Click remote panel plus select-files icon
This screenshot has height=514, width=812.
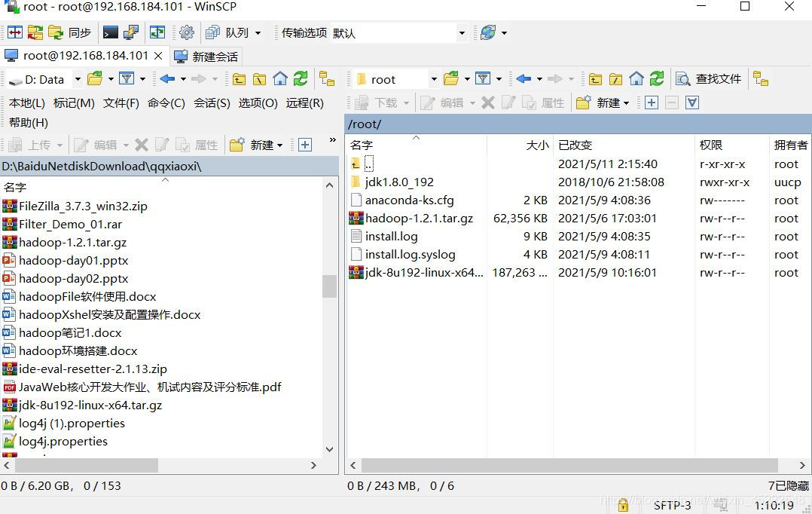652,102
